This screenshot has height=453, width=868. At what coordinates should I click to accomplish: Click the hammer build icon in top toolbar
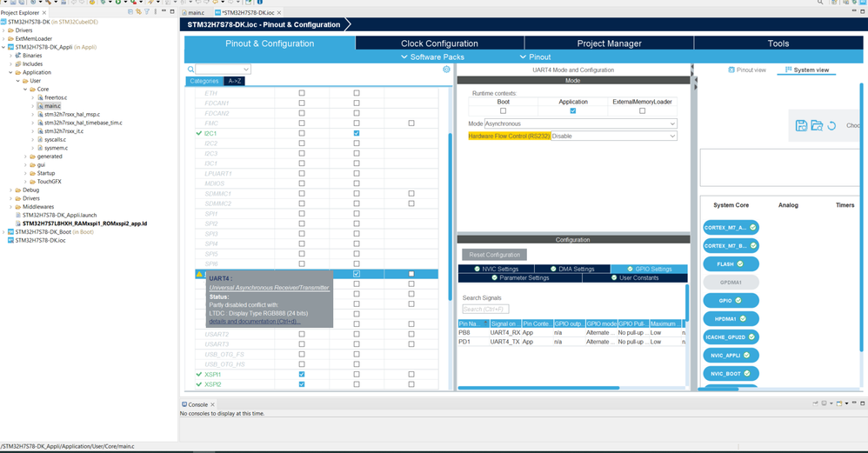click(49, 3)
